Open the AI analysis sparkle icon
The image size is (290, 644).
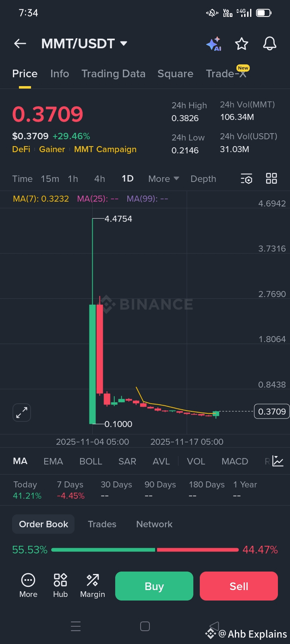tap(214, 43)
